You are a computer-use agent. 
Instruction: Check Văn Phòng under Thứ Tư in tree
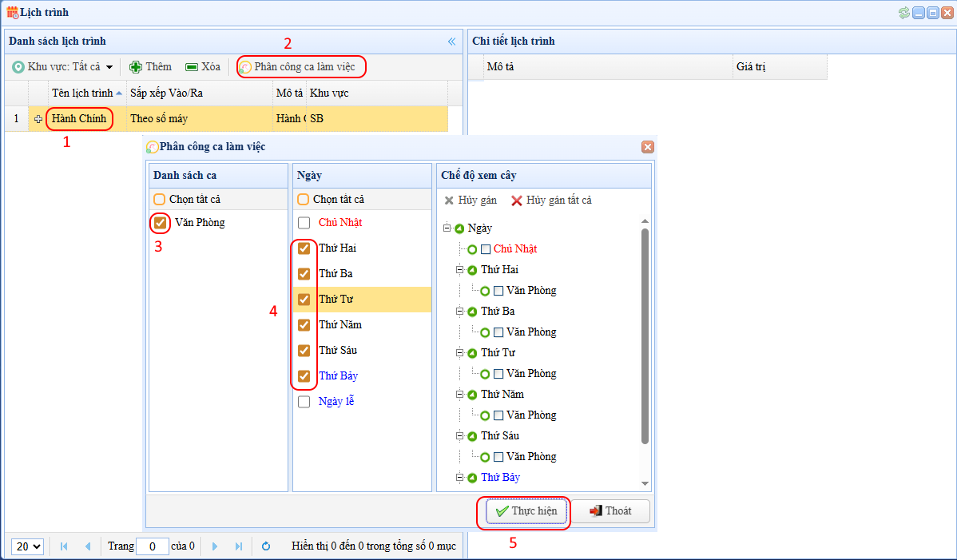pyautogui.click(x=498, y=374)
